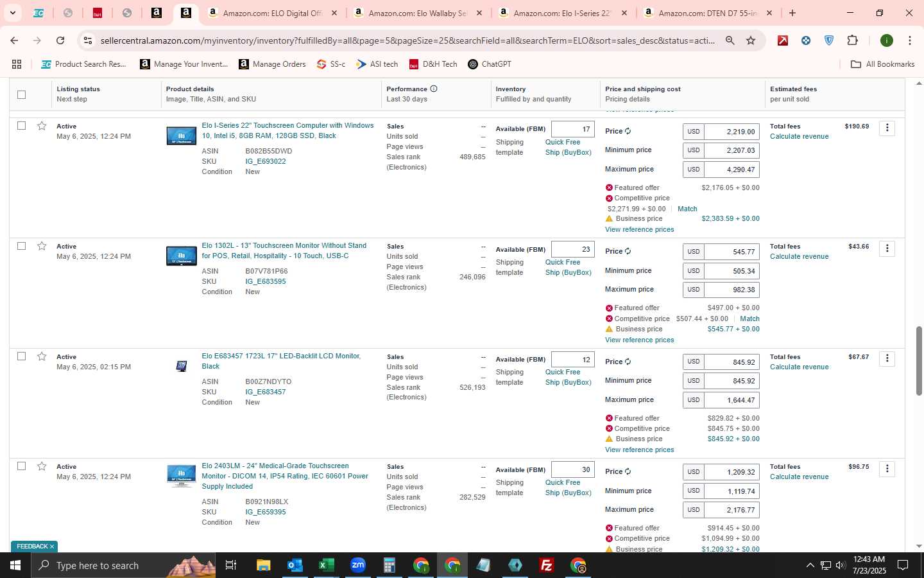Open Outlook from the taskbar
Viewport: 924px width, 578px height.
click(295, 565)
